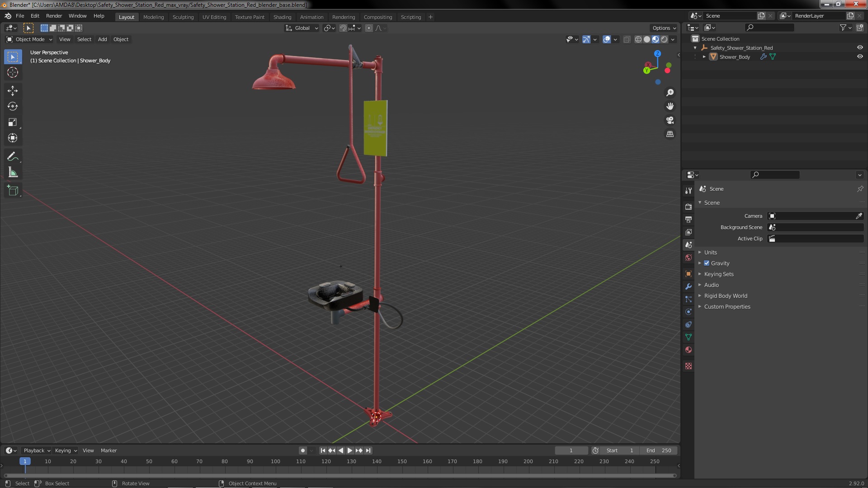Select the Add Cube tool
The width and height of the screenshot is (868, 488).
[x=13, y=191]
